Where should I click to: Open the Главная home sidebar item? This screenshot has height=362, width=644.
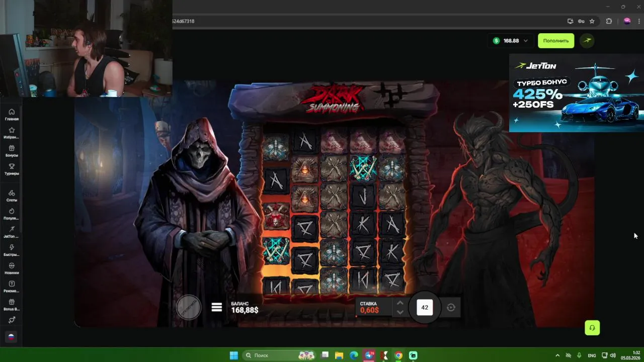(x=12, y=115)
